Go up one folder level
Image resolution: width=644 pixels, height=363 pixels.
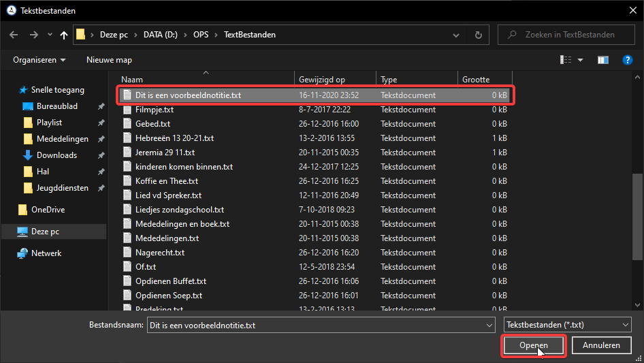coord(64,35)
